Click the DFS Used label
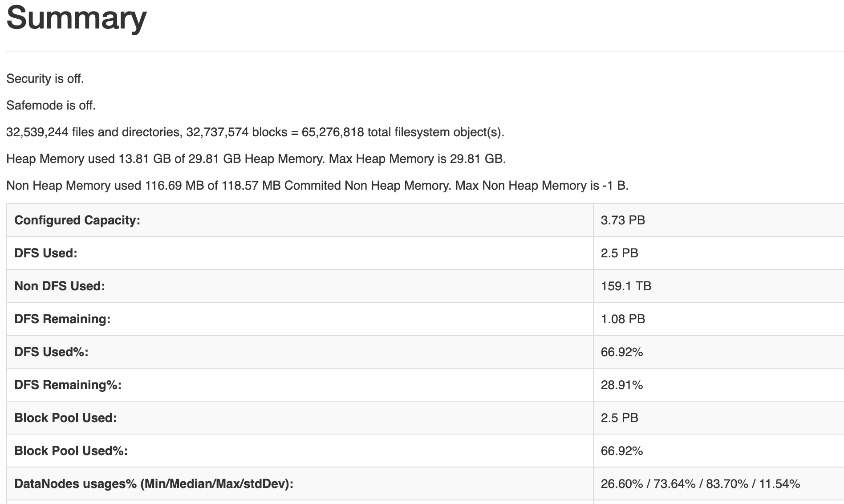 (x=46, y=253)
